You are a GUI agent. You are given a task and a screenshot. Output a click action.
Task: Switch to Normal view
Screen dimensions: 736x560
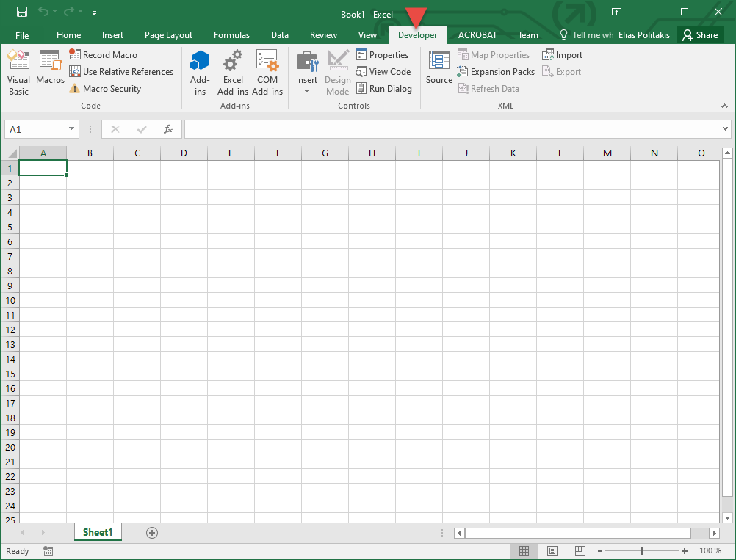click(524, 551)
